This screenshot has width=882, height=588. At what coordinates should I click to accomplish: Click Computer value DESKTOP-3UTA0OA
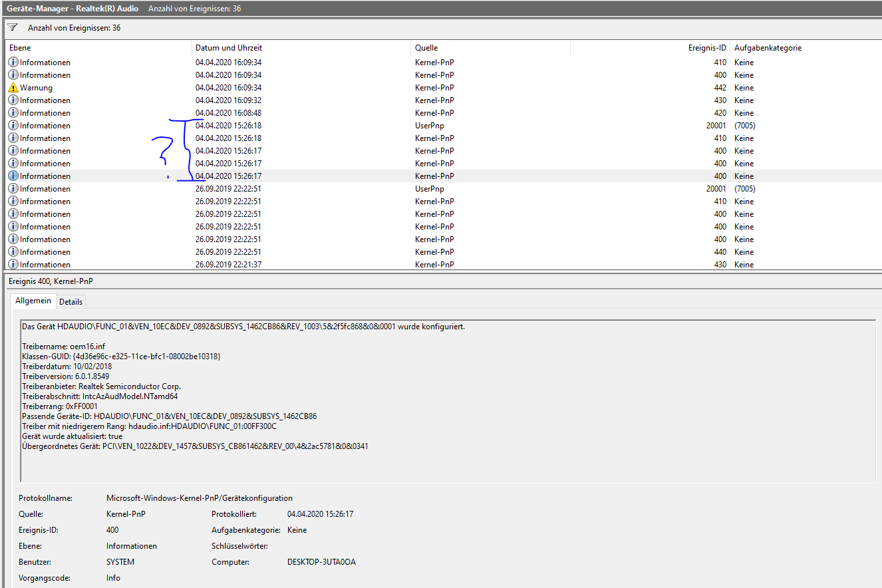click(321, 562)
